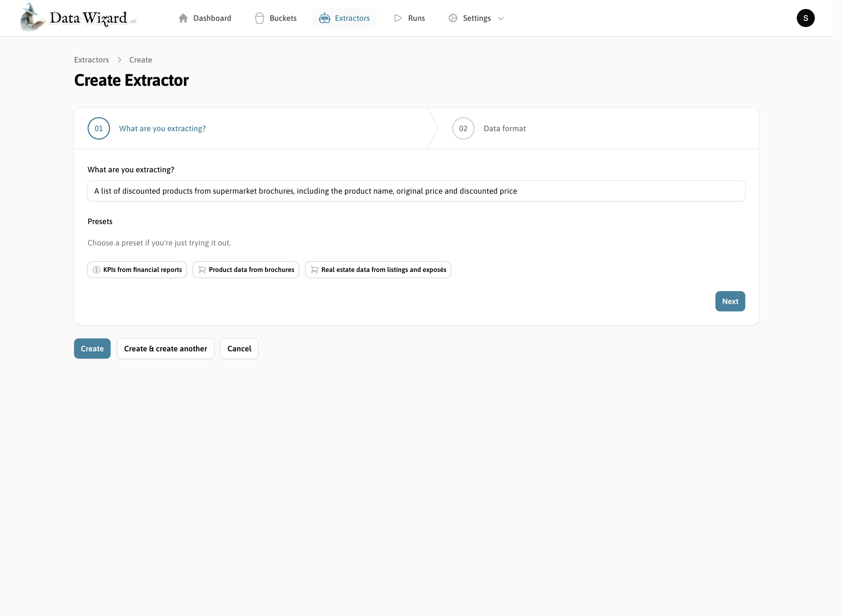Viewport: 841px width, 616px height.
Task: Select the Dashboard home icon
Action: pos(183,18)
